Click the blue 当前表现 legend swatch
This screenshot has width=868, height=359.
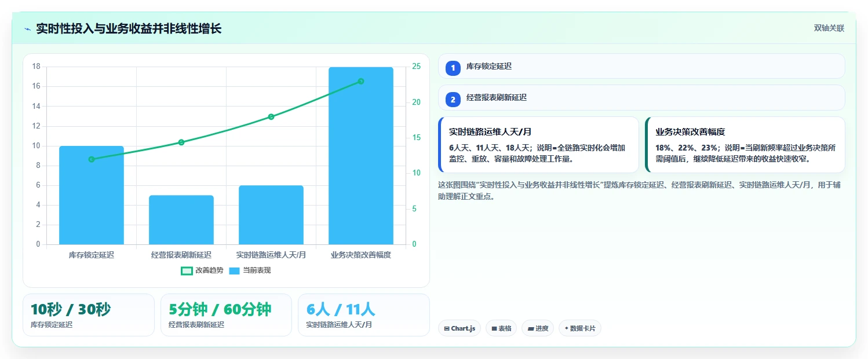click(235, 270)
